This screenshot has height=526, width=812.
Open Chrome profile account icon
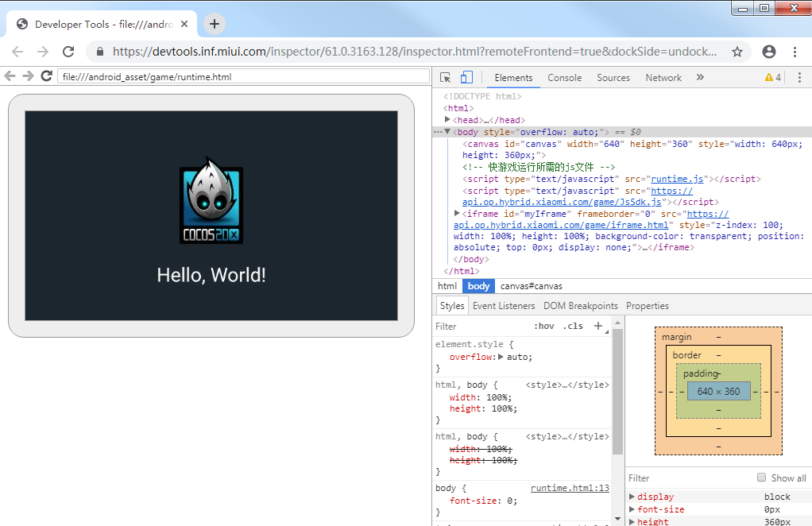769,52
